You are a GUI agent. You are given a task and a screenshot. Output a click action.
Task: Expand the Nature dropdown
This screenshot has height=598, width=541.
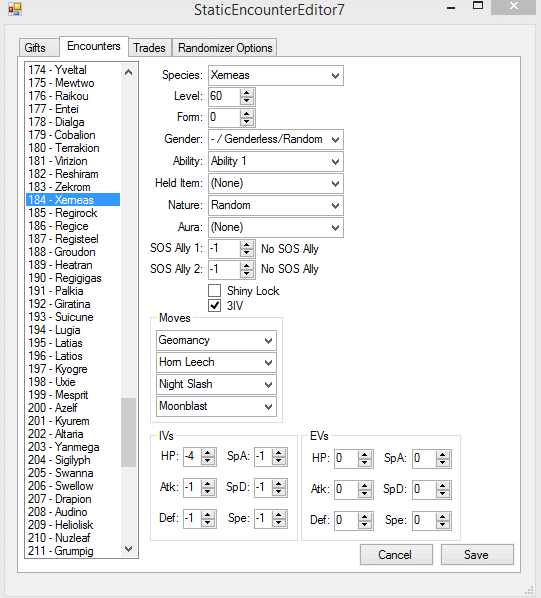(x=276, y=206)
